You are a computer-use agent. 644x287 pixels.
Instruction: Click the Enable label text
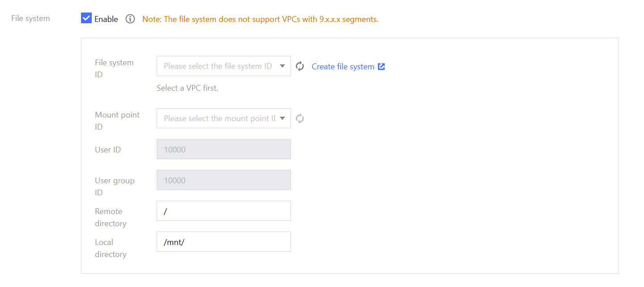pyautogui.click(x=106, y=19)
